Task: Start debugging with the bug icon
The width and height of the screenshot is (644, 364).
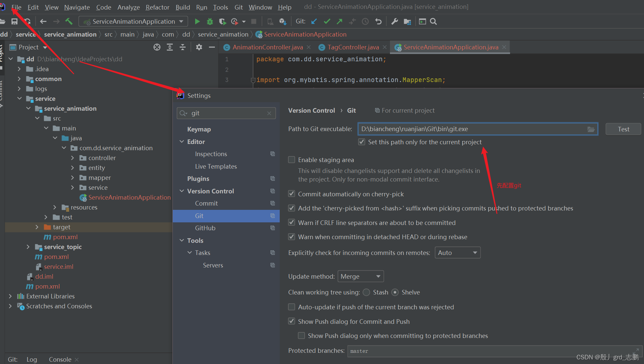Action: coord(210,21)
